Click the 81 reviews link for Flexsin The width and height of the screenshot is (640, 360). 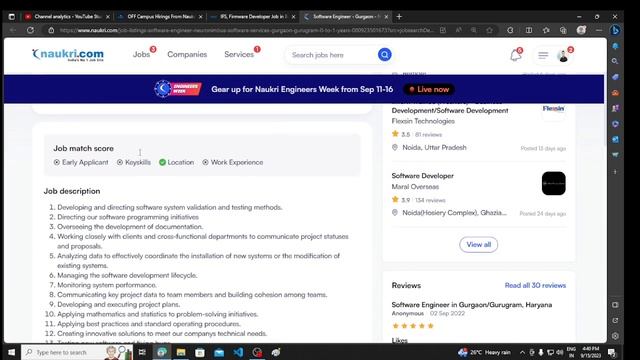tap(429, 134)
